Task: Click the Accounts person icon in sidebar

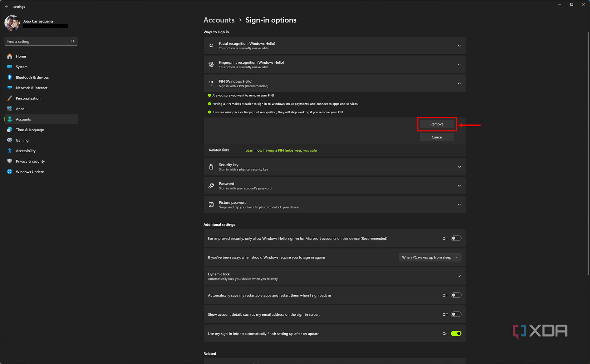Action: [10, 119]
